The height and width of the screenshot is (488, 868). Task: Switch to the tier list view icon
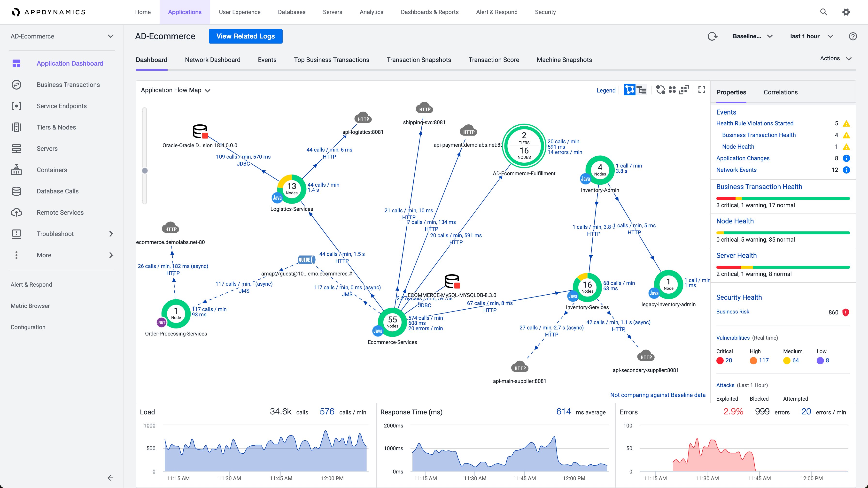(x=641, y=90)
